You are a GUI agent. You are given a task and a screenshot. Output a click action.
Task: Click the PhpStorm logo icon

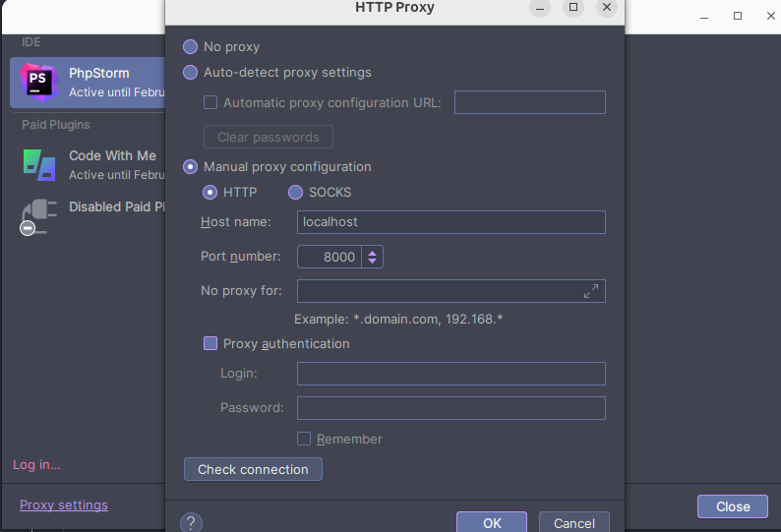[x=38, y=82]
